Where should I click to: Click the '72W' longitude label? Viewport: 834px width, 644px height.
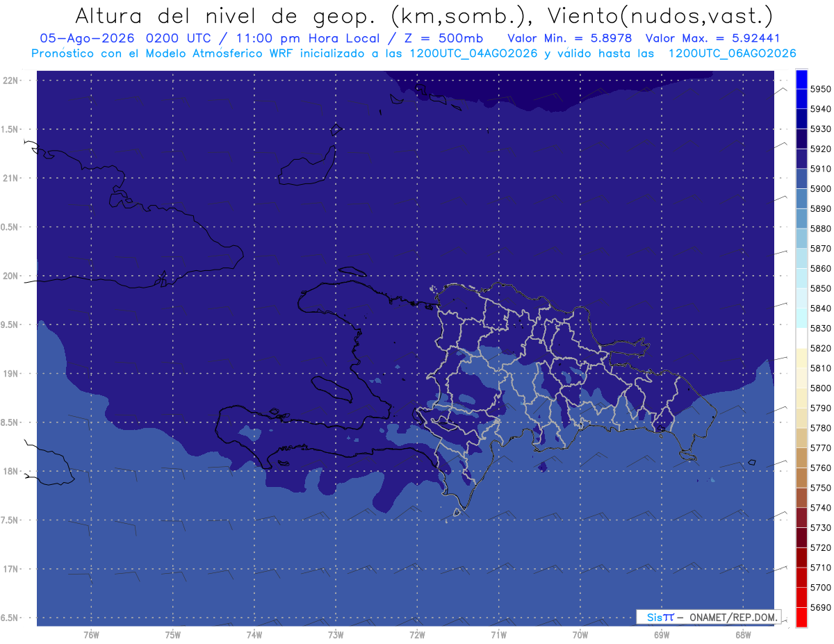[x=417, y=635]
